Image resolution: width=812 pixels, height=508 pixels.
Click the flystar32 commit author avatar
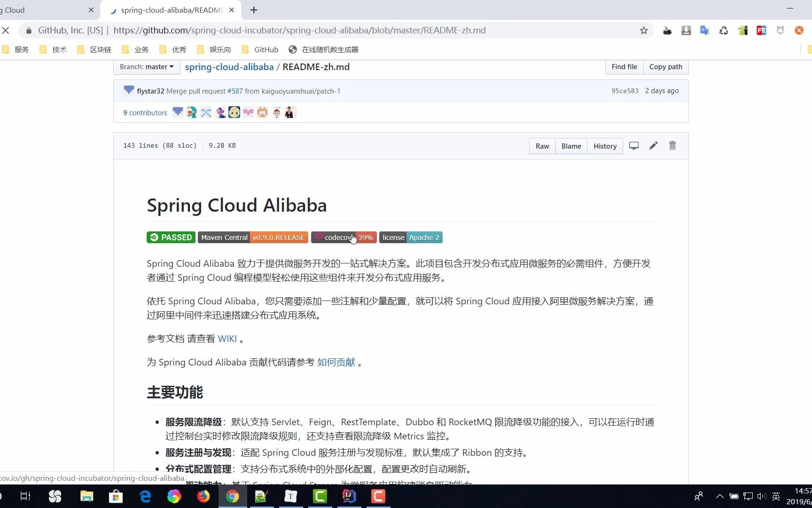coord(129,90)
